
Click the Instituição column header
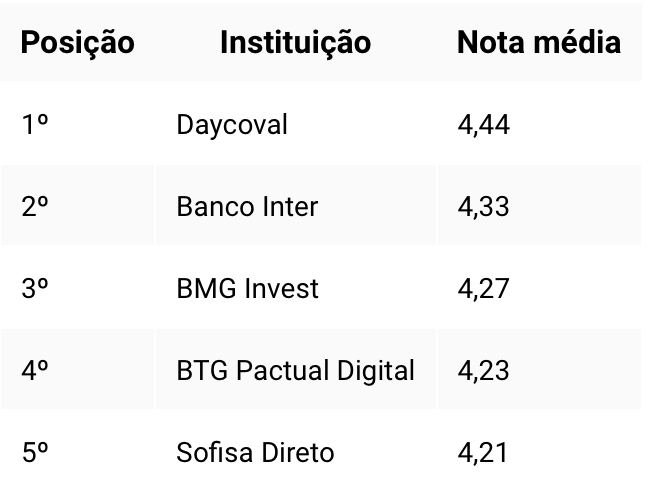296,42
